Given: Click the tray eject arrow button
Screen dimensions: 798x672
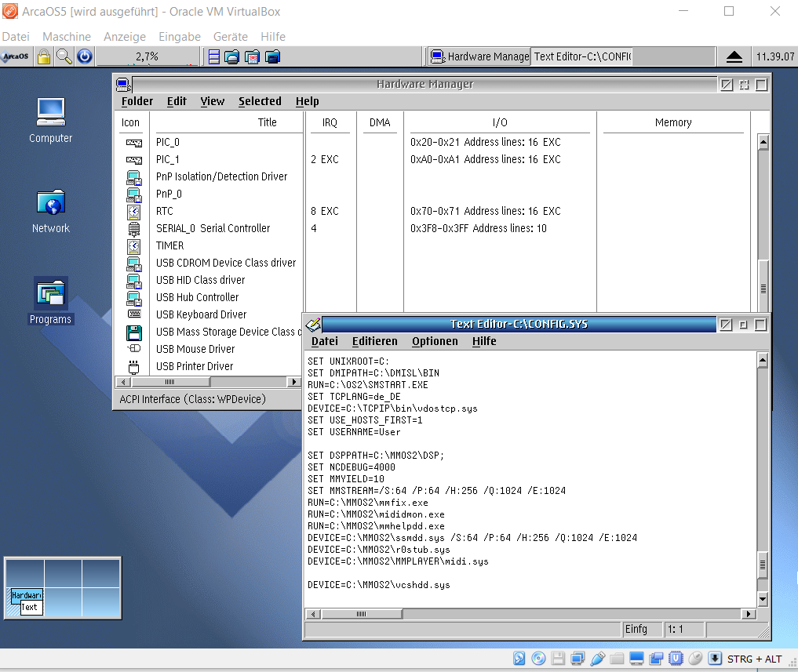Looking at the screenshot, I should (734, 56).
